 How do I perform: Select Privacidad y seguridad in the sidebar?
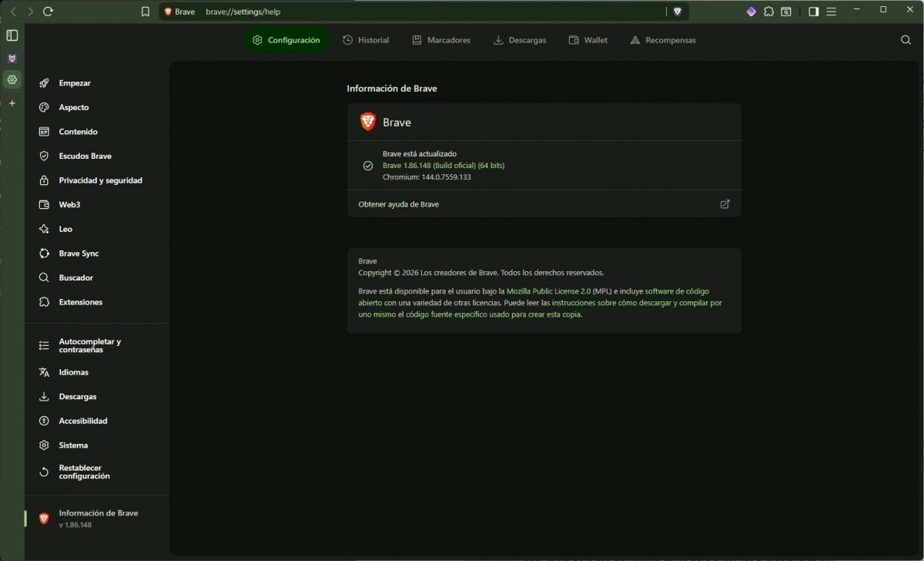[100, 180]
